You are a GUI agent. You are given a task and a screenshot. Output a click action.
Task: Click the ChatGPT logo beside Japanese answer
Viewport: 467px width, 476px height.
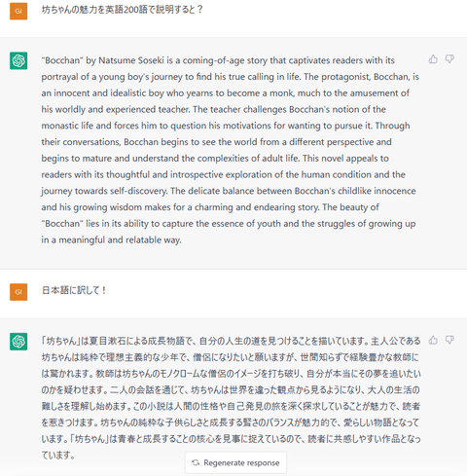(x=18, y=342)
